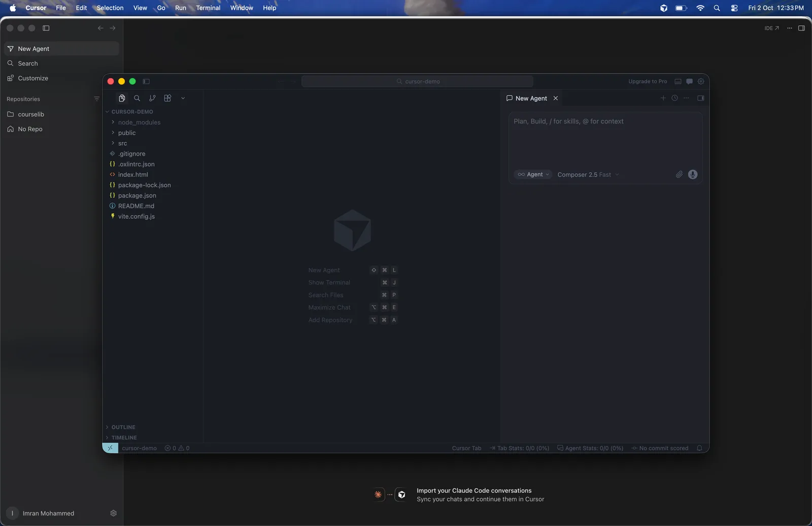Toggle the agent side panel layout icon
Image resolution: width=812 pixels, height=526 pixels.
coord(701,98)
